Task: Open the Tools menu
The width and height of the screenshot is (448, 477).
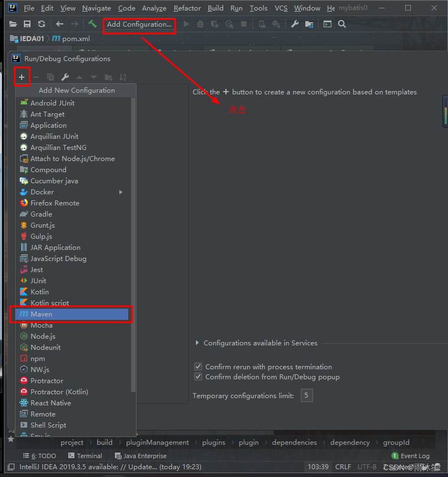Action: pyautogui.click(x=258, y=8)
